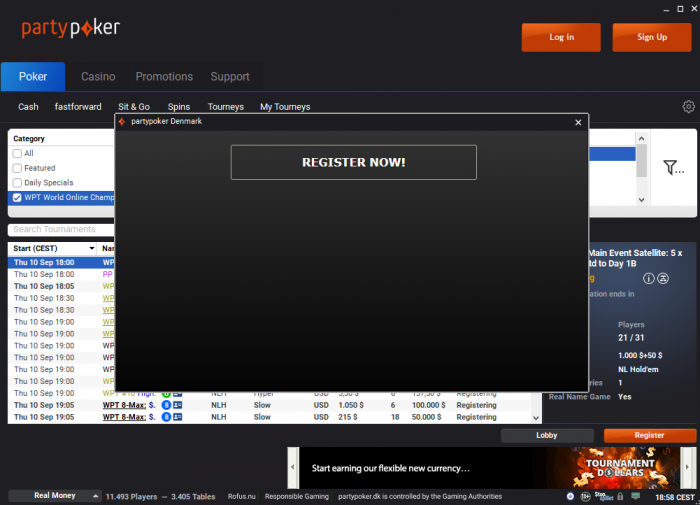Click the REGISTER NOW! button in dialog
The width and height of the screenshot is (700, 505).
coord(354,163)
